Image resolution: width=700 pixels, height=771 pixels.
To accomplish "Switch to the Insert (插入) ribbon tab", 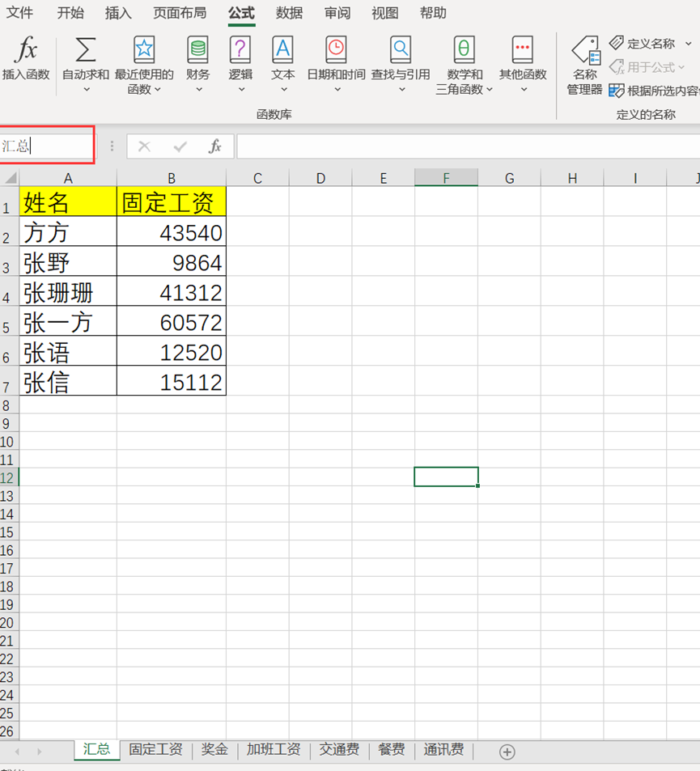I will coord(118,13).
